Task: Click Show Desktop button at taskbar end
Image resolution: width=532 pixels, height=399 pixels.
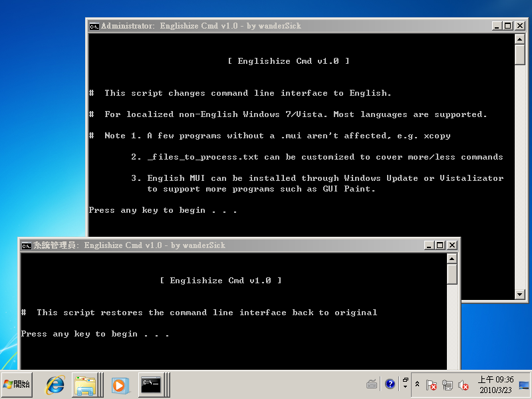Action: click(524, 385)
